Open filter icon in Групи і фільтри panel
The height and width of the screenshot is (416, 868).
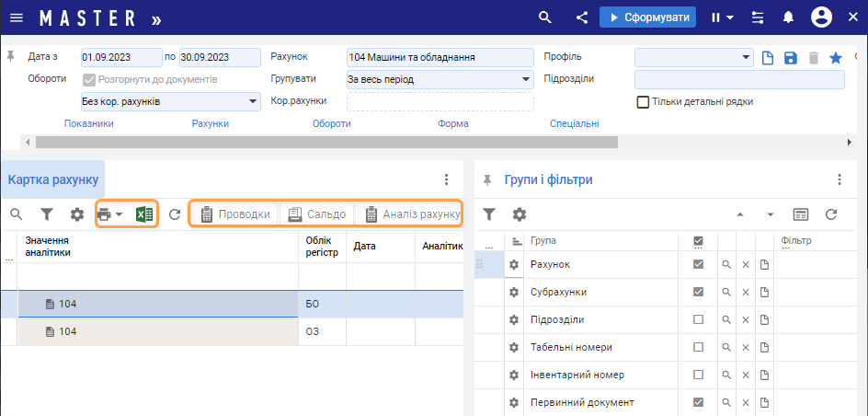(490, 214)
